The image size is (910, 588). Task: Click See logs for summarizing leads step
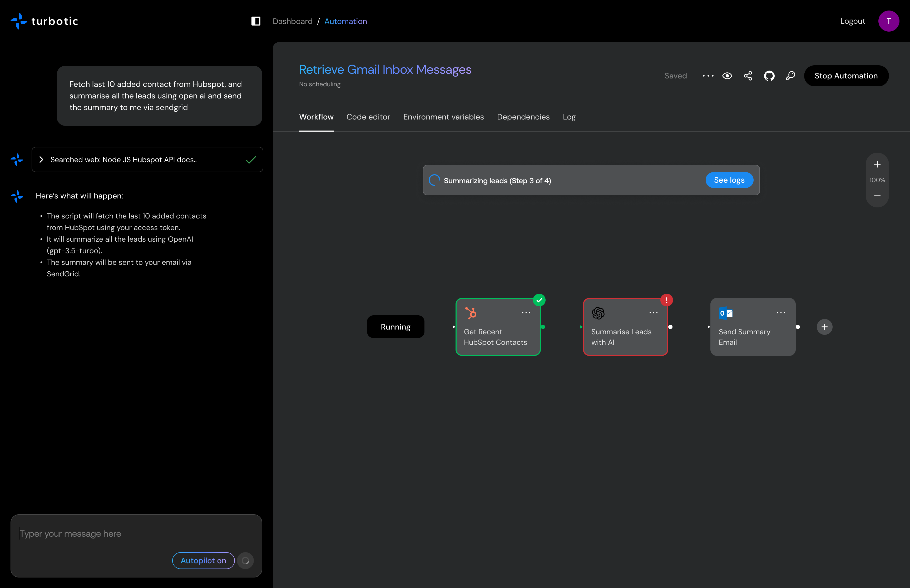pos(729,180)
